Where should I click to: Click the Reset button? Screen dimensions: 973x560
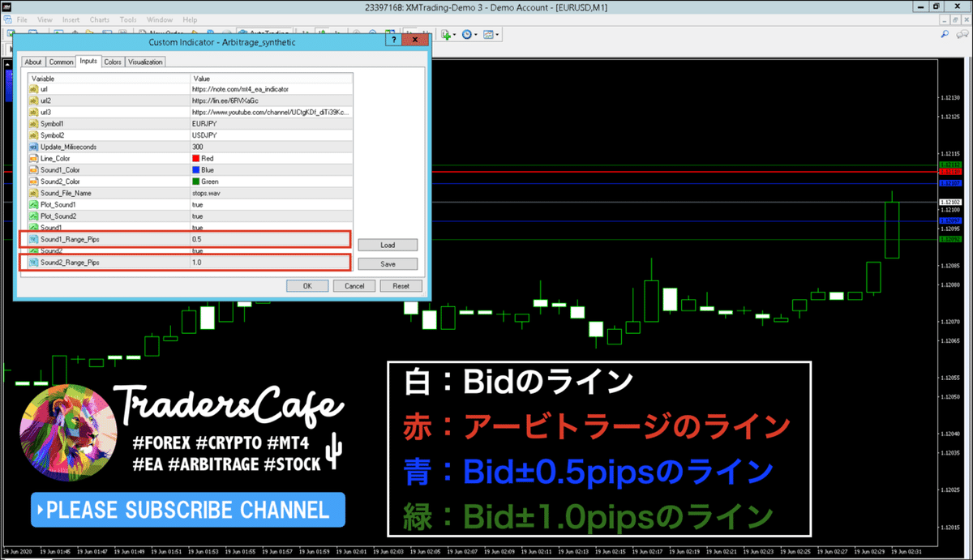401,286
